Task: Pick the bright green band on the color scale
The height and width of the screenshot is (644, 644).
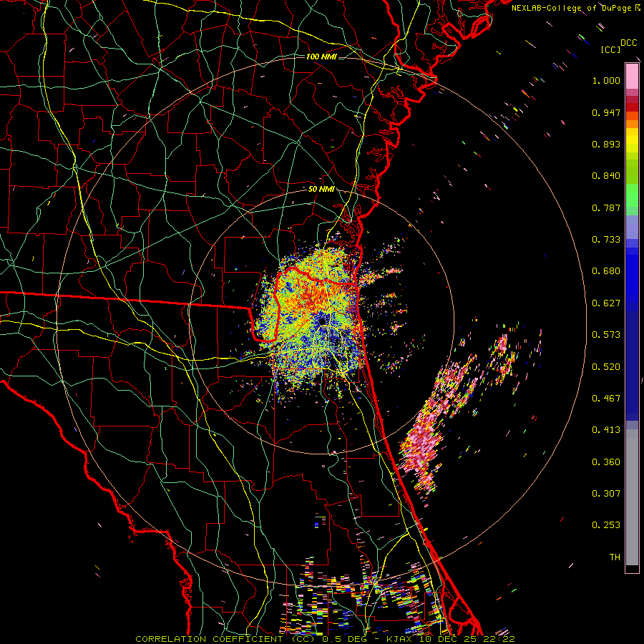Action: [x=632, y=195]
